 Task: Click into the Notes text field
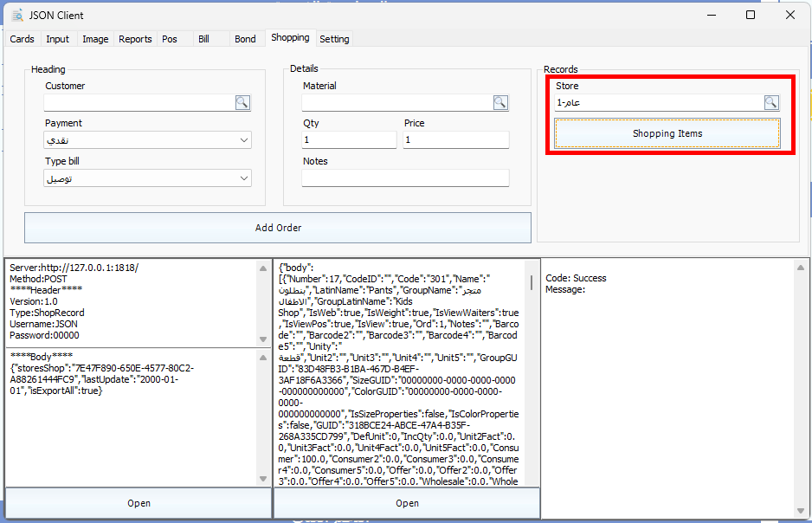(x=405, y=178)
